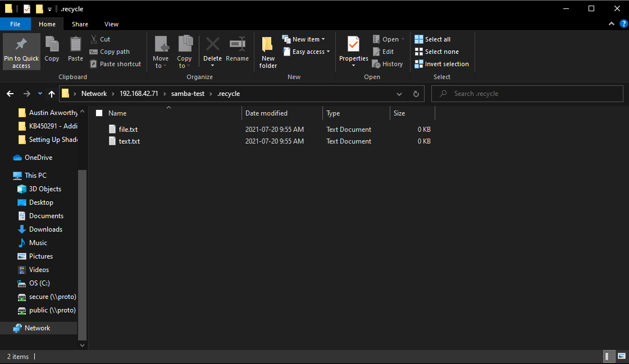This screenshot has width=629, height=364.
Task: Go back with the left arrow
Action: point(10,94)
